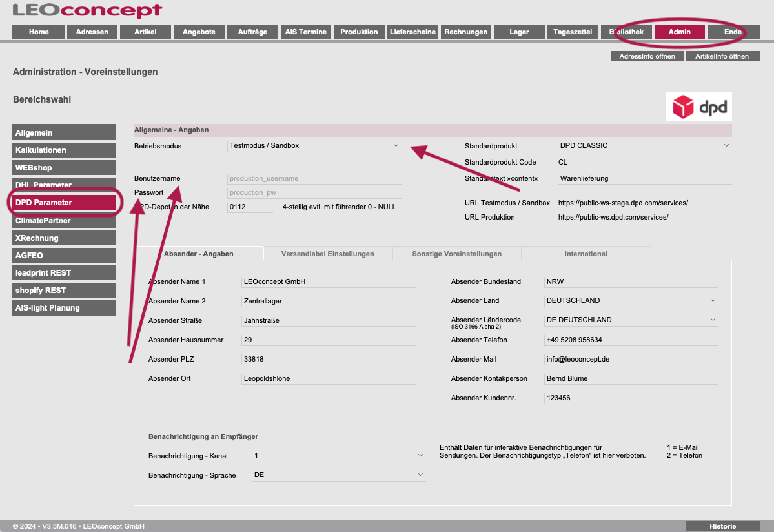
Task: Open the Absender Ländercode dropdown
Action: point(631,320)
